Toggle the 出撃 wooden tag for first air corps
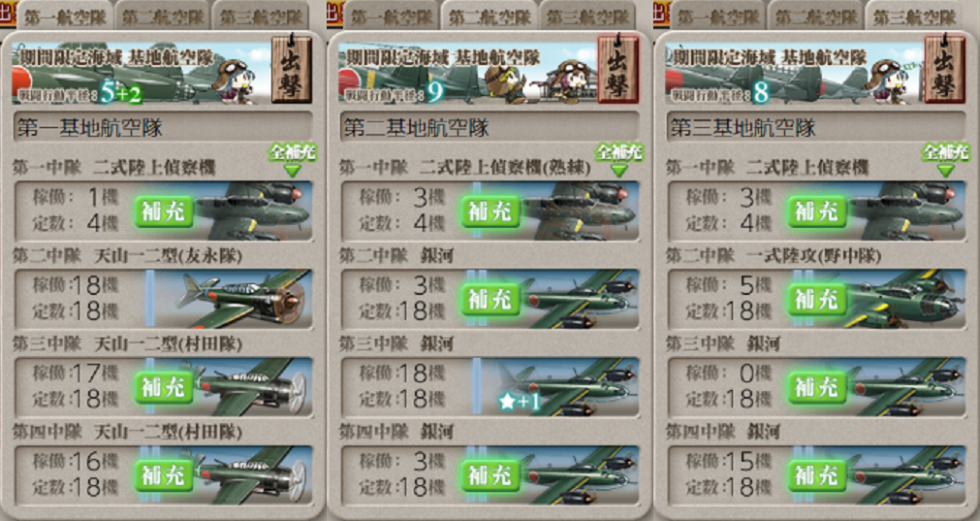The height and width of the screenshot is (521, 980). (x=291, y=70)
